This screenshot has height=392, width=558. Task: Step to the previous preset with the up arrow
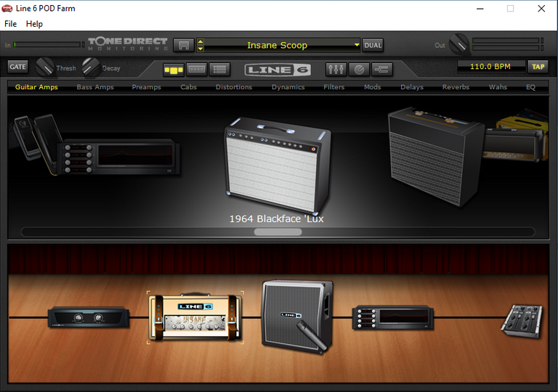(201, 41)
